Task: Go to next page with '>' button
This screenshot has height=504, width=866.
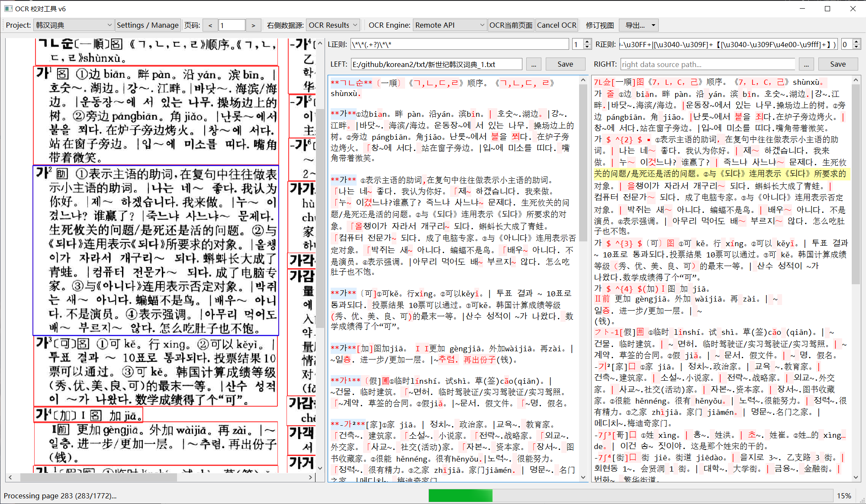Action: (x=253, y=25)
